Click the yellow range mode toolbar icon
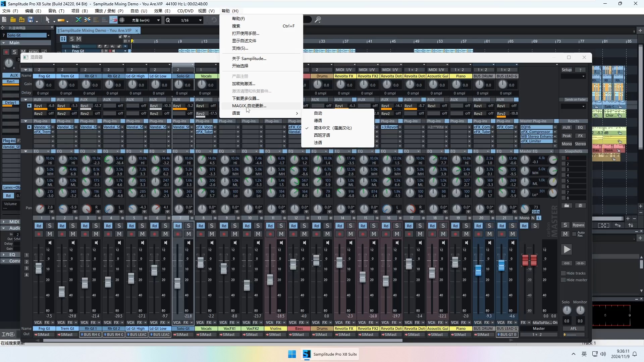The height and width of the screenshot is (362, 644). coord(61,20)
